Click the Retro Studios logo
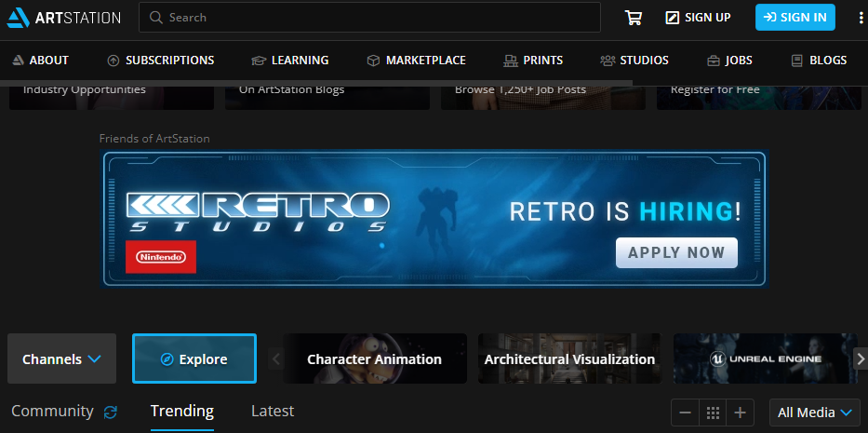The width and height of the screenshot is (868, 433). click(x=258, y=212)
